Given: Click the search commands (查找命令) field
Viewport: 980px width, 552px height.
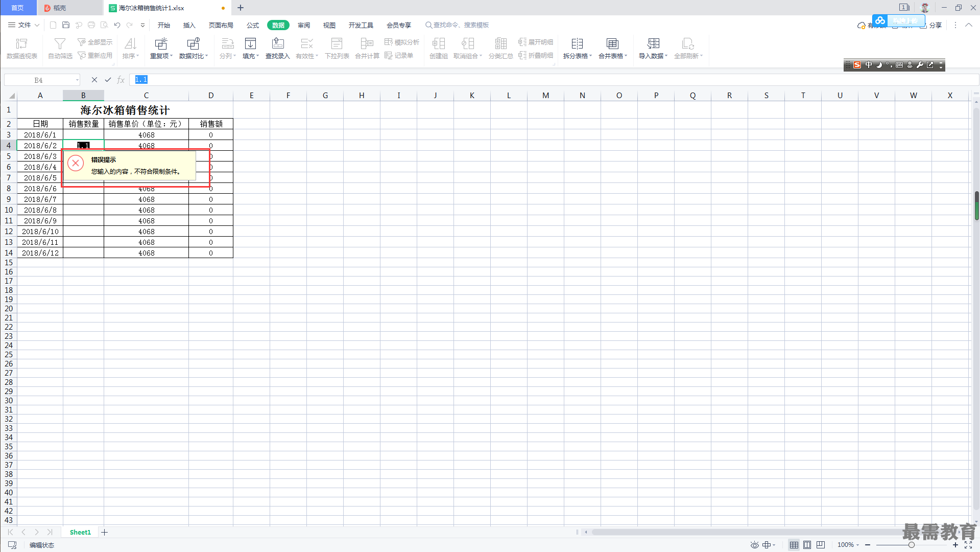Looking at the screenshot, I should pyautogui.click(x=457, y=25).
